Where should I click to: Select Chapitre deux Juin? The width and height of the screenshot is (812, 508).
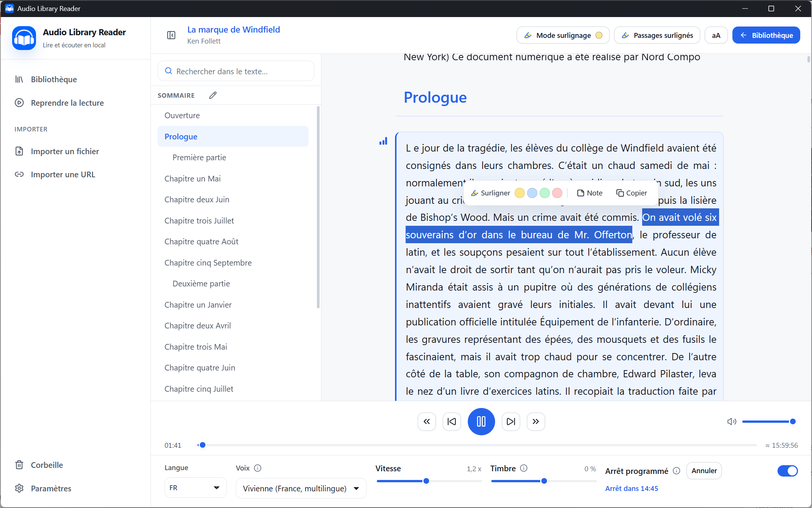click(233, 200)
